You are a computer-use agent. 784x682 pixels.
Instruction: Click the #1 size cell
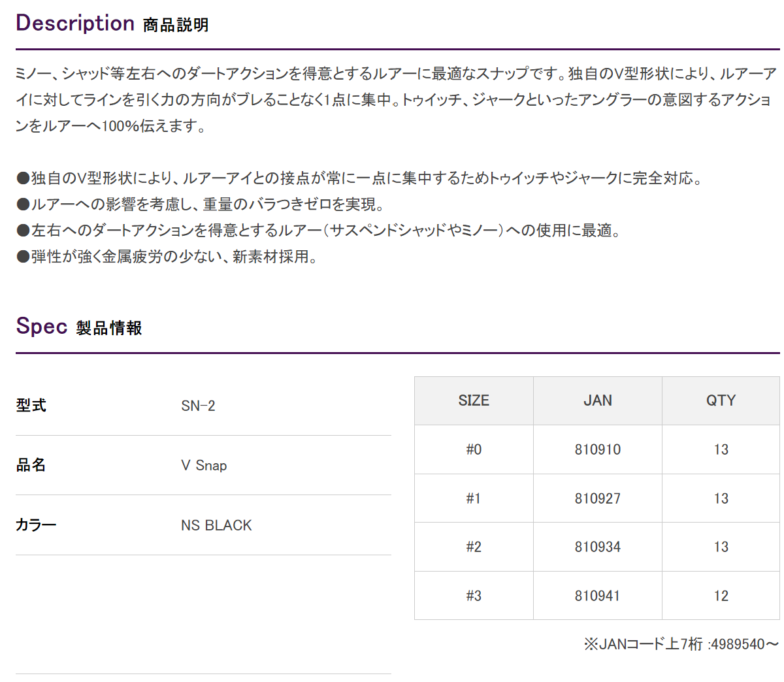tap(474, 498)
